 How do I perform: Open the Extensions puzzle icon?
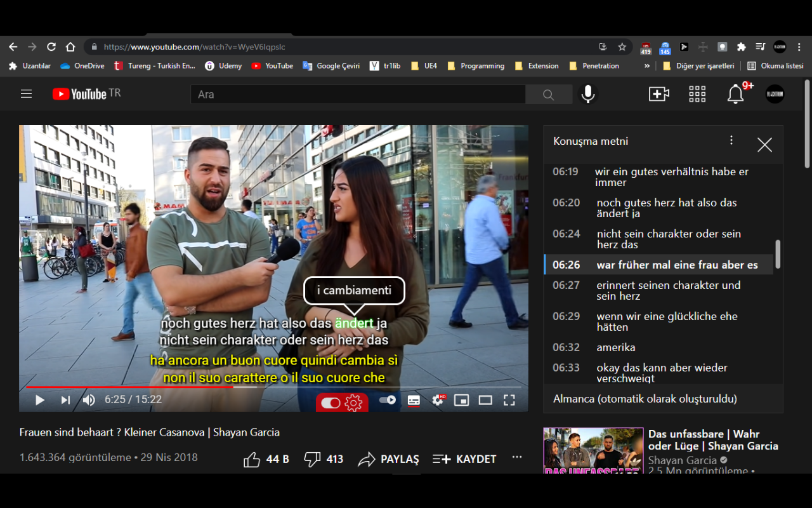coord(741,47)
